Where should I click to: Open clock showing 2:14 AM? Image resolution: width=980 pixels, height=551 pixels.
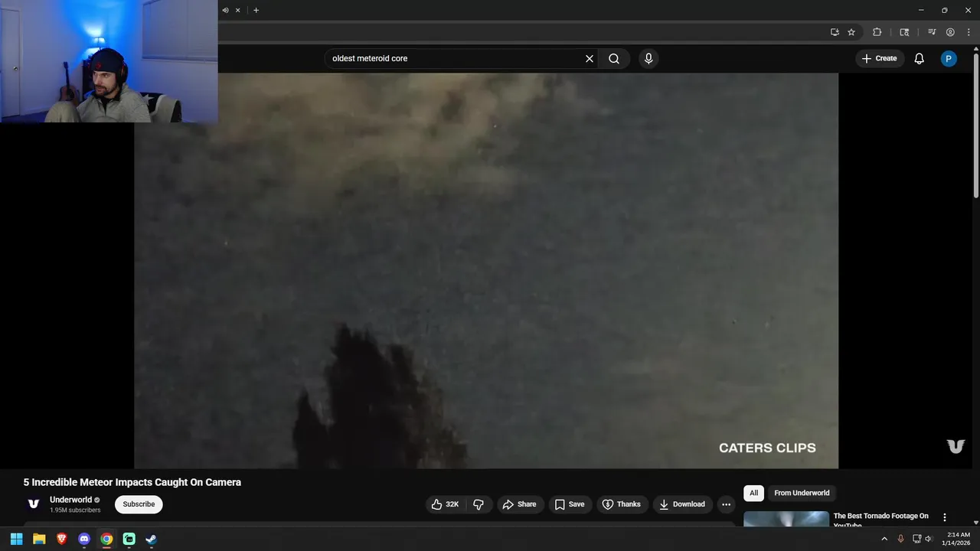(958, 539)
